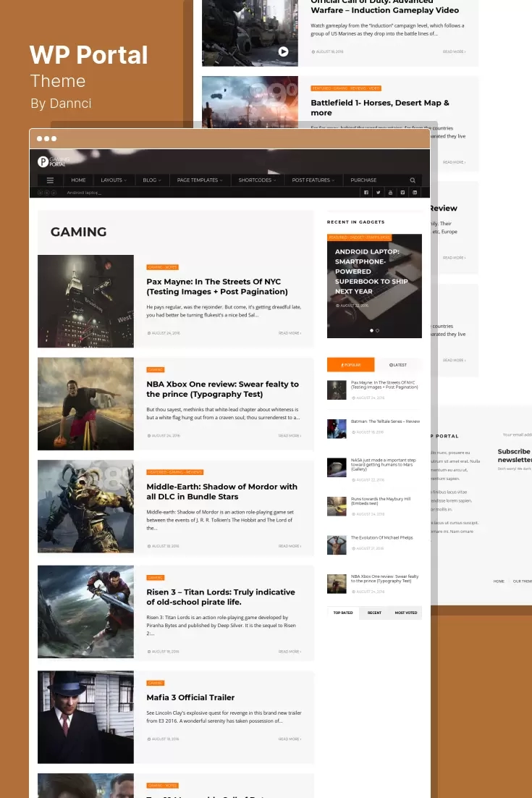Click the Pax Mayne NYC skyscraper thumbnail
Screen dimensions: 532x798
tap(85, 301)
